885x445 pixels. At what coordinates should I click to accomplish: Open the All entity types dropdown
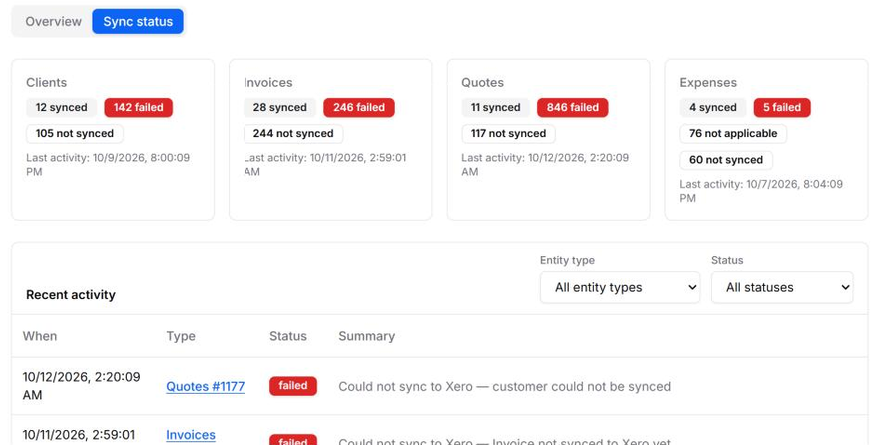coord(620,287)
